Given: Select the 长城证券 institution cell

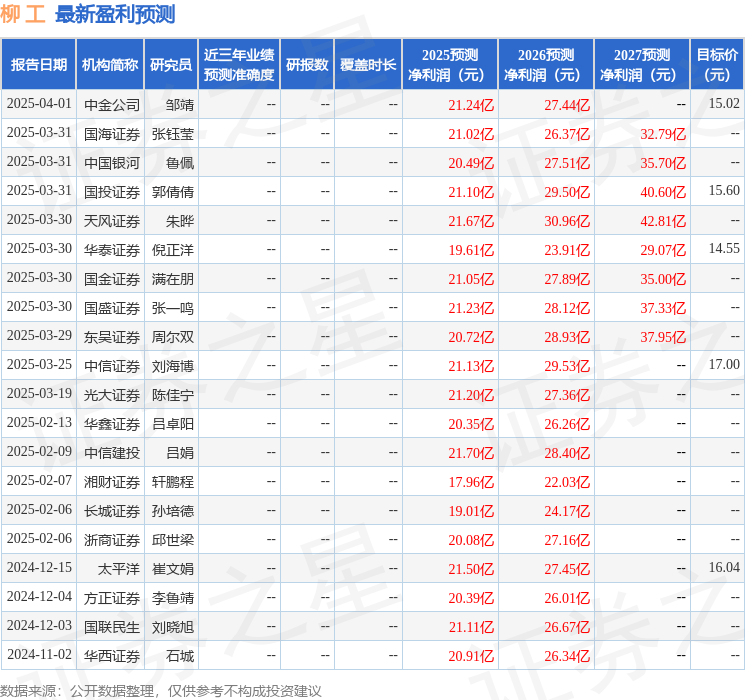Looking at the screenshot, I should (112, 511).
